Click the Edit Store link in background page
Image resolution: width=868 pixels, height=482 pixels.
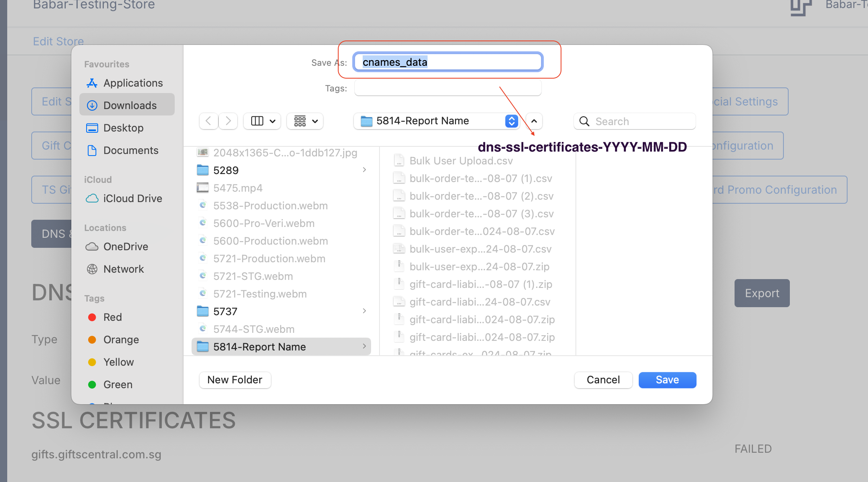59,41
